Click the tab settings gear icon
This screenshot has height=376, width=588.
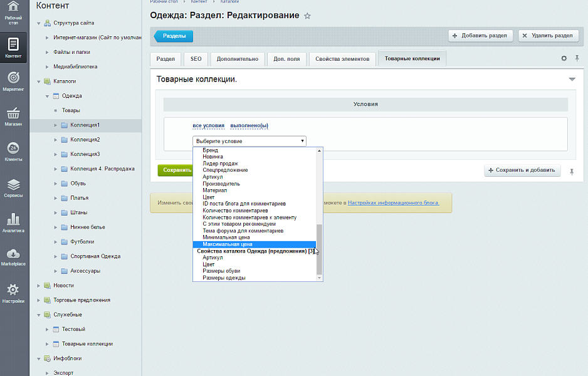[x=564, y=58]
